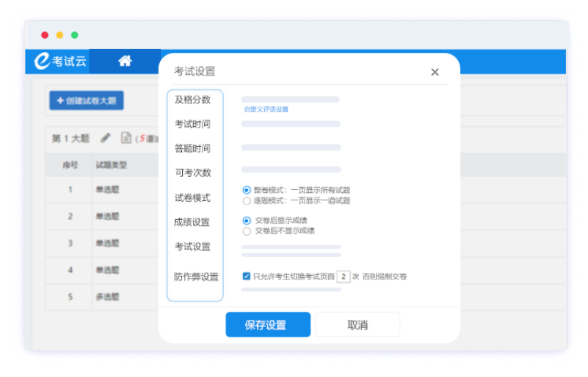Go to 可考次数 settings section
The width and height of the screenshot is (588, 377).
pos(192,173)
